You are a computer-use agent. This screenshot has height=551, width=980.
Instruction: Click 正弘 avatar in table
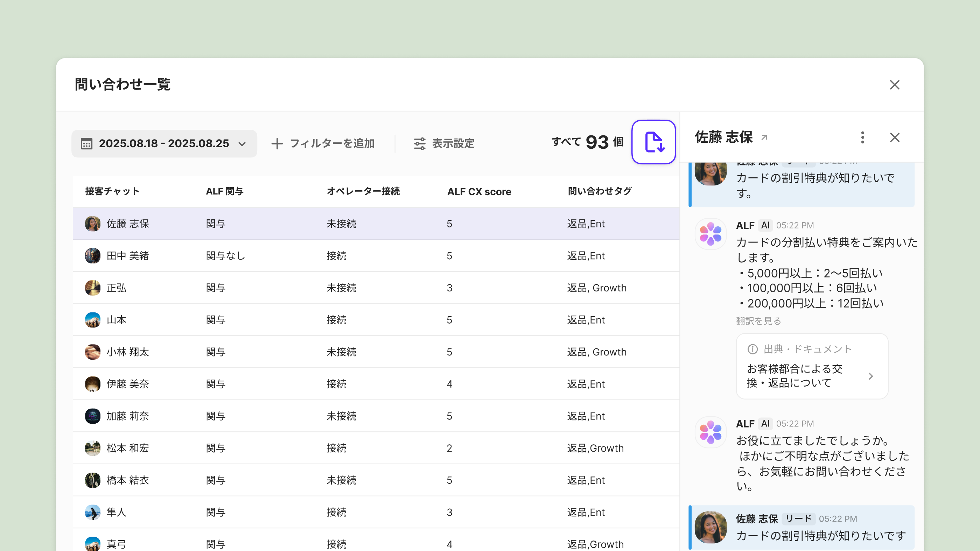click(x=93, y=288)
